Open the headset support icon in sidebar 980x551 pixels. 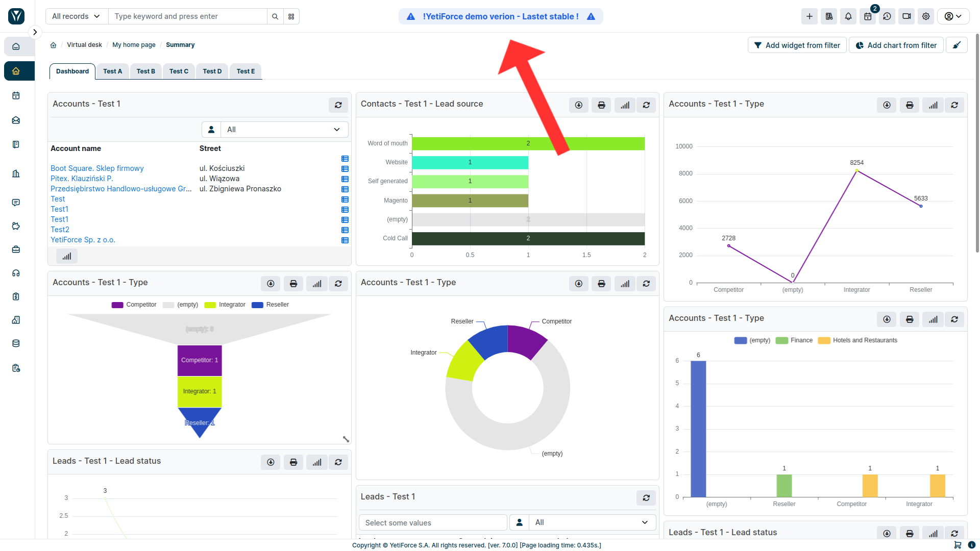click(x=16, y=273)
